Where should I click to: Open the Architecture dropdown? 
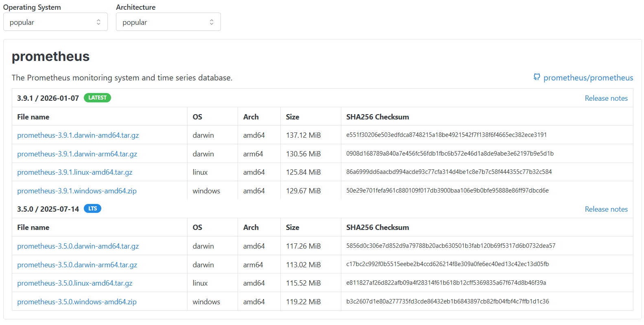pyautogui.click(x=168, y=22)
